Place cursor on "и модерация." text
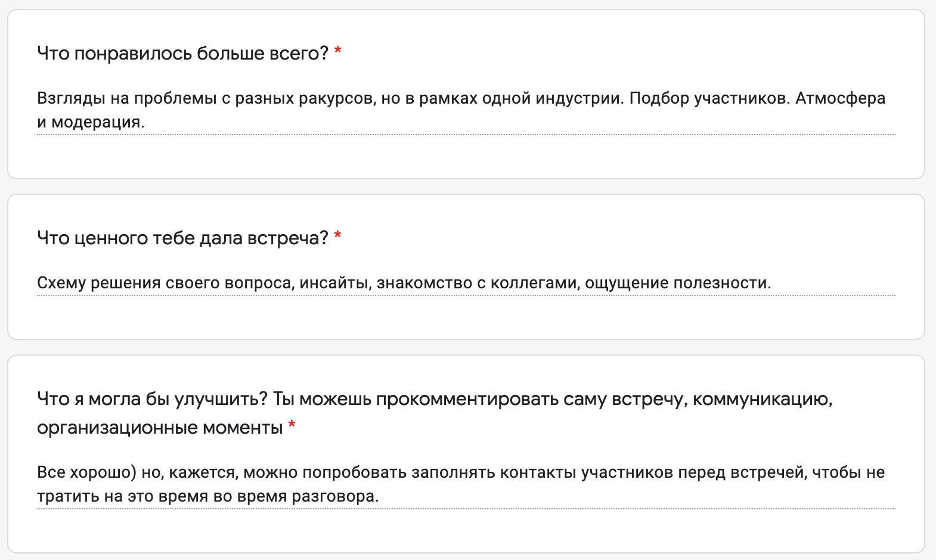Viewport: 936px width, 560px height. [91, 122]
